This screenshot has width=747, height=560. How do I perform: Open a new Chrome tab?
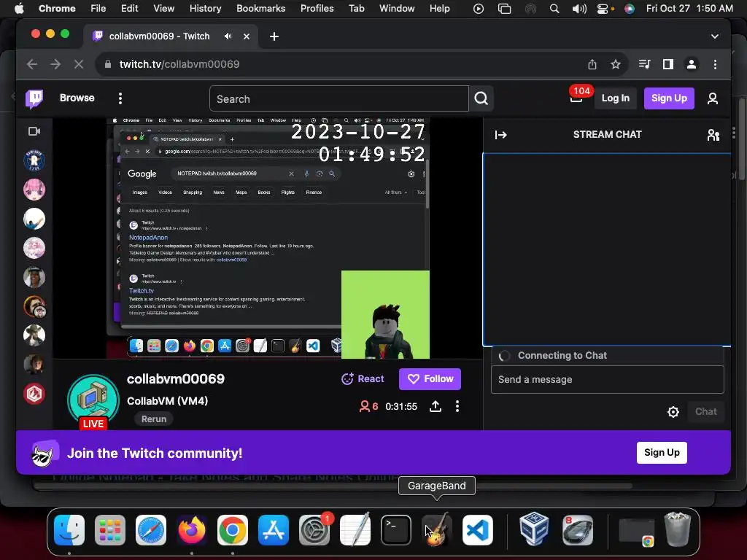tap(274, 36)
